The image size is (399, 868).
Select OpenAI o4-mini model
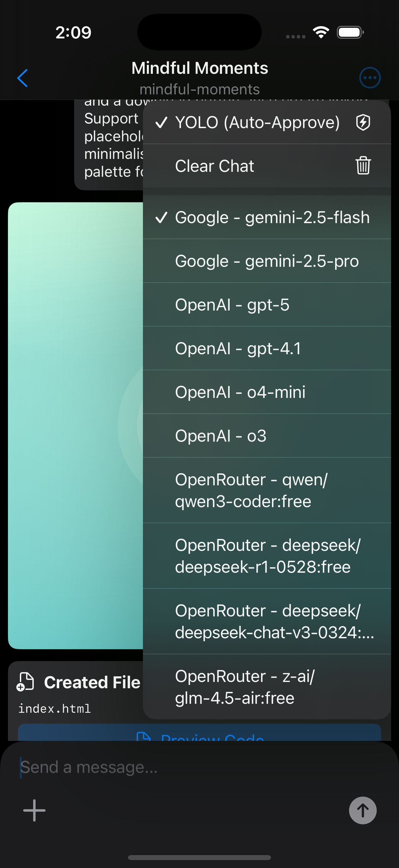click(240, 392)
